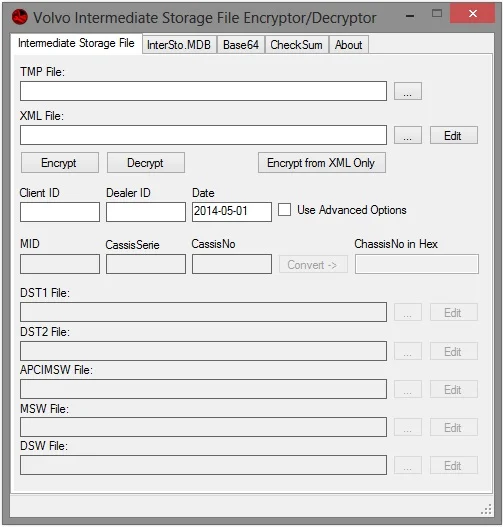503x527 pixels.
Task: Click Edit next to the XML File field
Action: pyautogui.click(x=453, y=135)
